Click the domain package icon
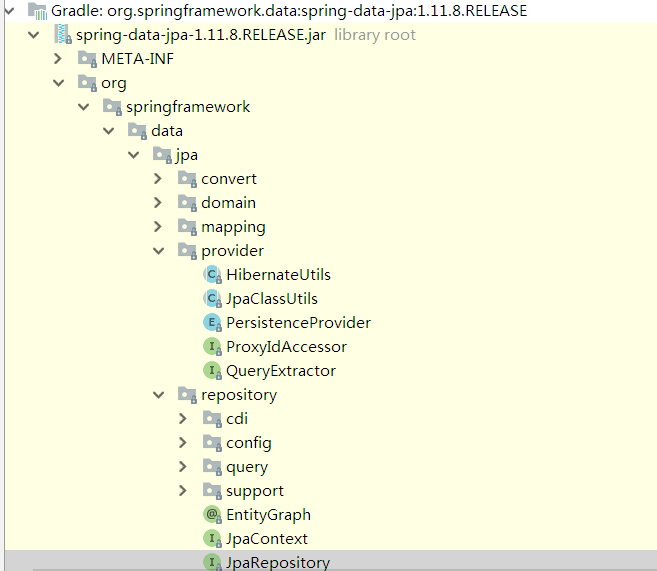 click(x=187, y=202)
